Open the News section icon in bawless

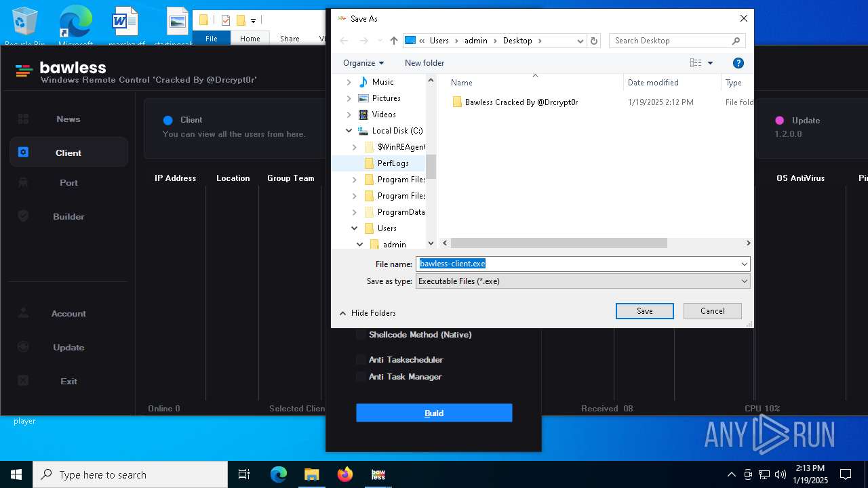23,119
